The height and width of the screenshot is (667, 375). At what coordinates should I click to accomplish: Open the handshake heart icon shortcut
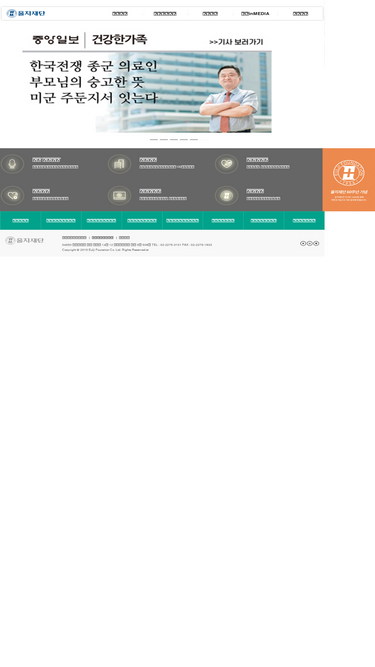point(226,164)
